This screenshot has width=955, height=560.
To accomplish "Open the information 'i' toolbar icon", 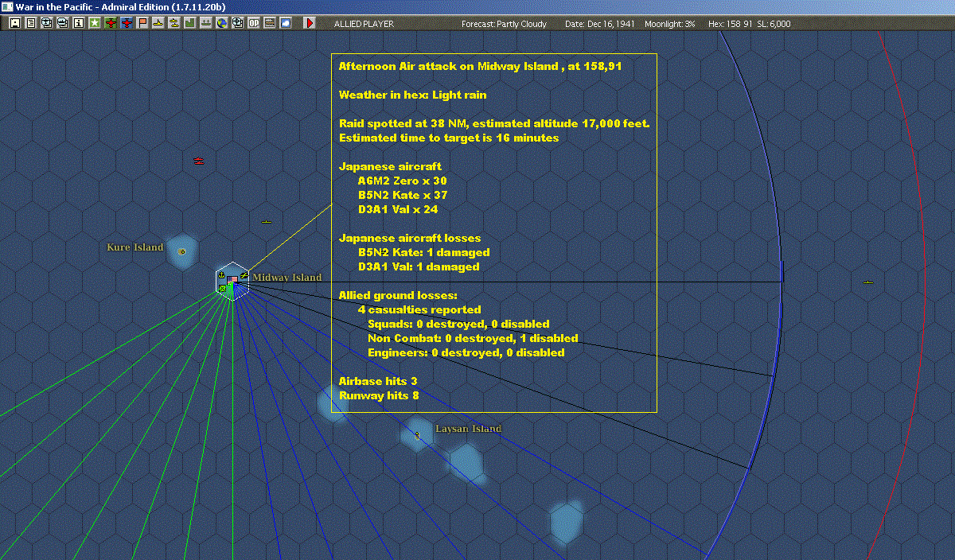I will pos(79,23).
